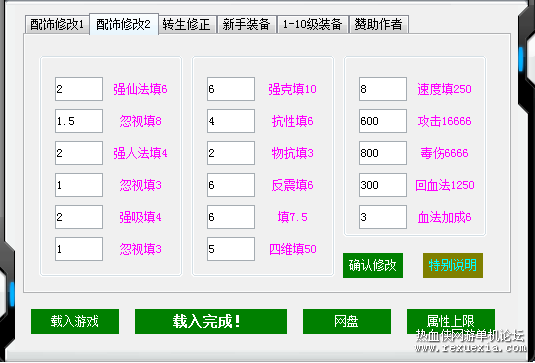The height and width of the screenshot is (363, 535).
Task: Click the 毒伤6666 label
Action: point(444,154)
